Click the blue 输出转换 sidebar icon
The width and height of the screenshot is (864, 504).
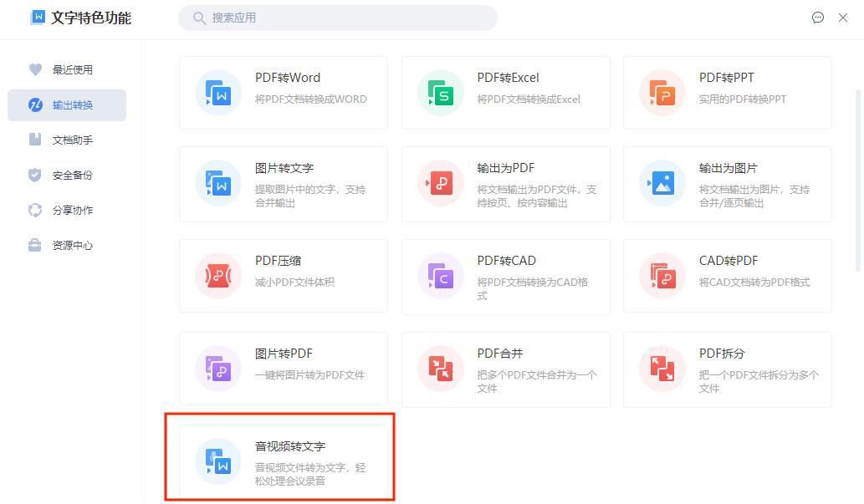click(35, 104)
